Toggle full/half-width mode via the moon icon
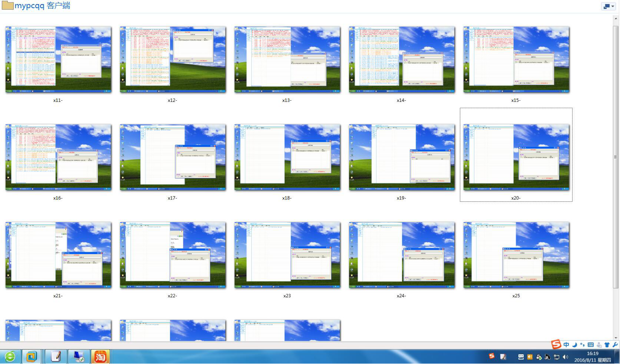This screenshot has height=364, width=620. (x=575, y=344)
